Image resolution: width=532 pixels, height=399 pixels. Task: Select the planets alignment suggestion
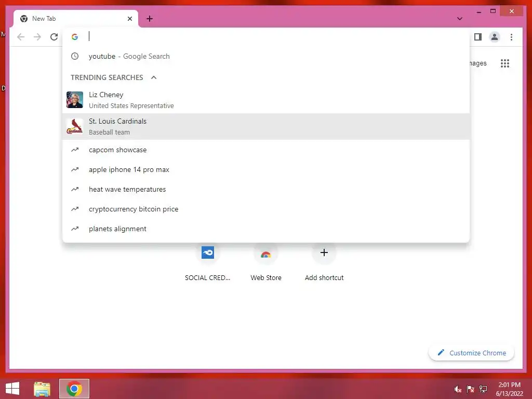tap(266, 229)
